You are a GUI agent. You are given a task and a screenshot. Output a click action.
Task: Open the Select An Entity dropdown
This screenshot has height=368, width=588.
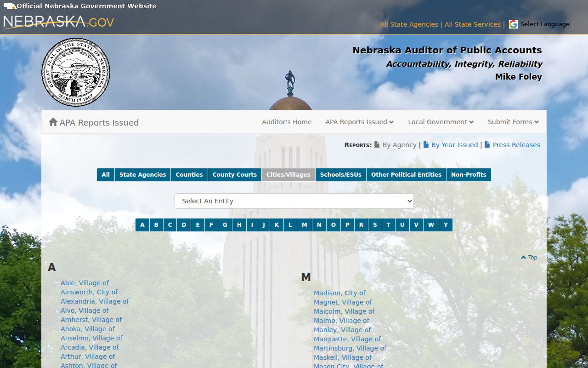click(294, 201)
